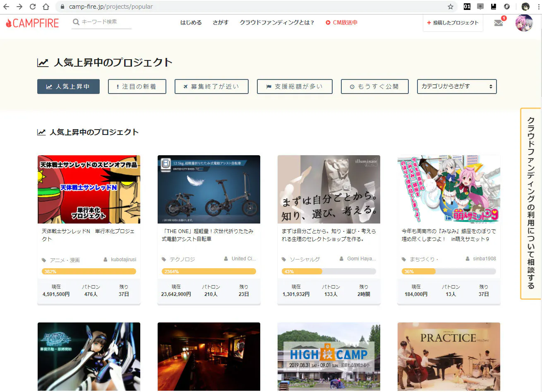Expand the カテゴリからさがす dropdown

(456, 87)
